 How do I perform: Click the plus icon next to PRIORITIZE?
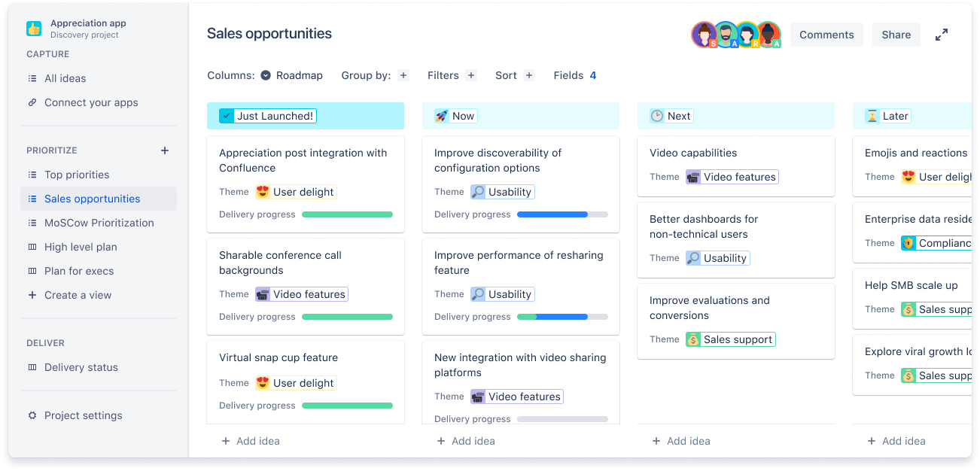164,150
